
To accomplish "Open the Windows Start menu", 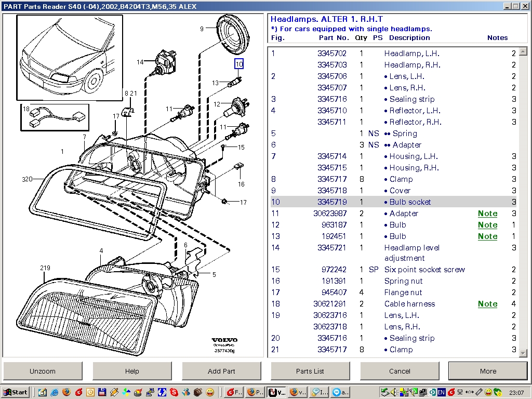I will point(16,392).
